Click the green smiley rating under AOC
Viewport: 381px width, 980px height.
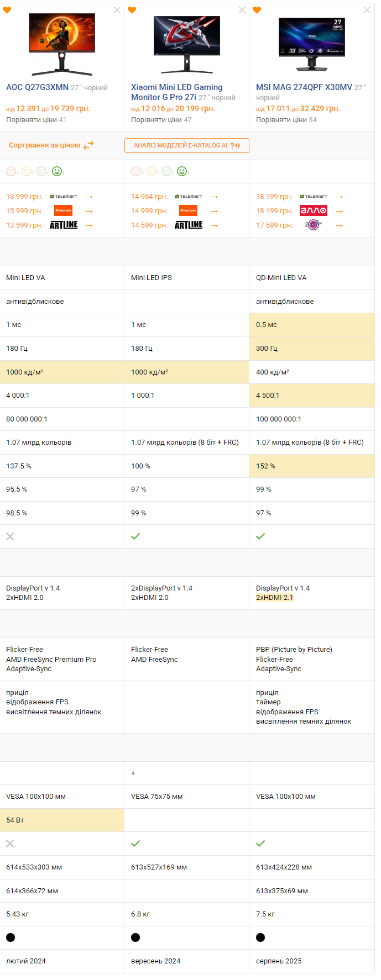[57, 171]
